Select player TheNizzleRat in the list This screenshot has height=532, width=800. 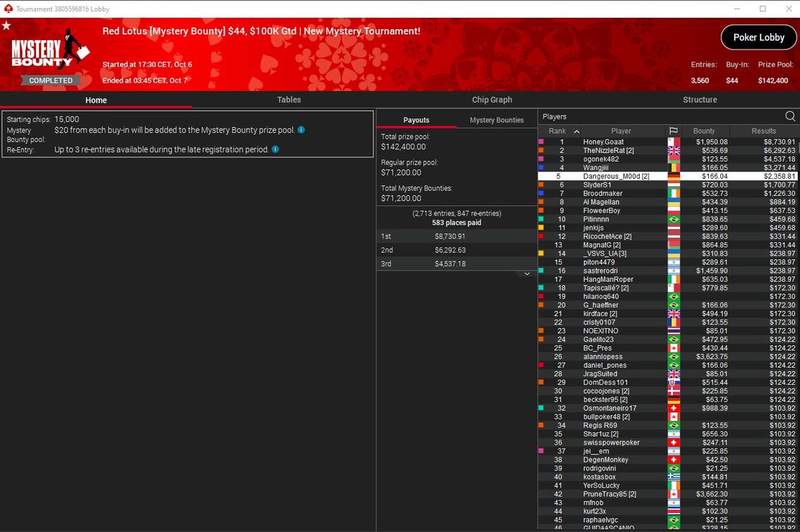pos(608,151)
